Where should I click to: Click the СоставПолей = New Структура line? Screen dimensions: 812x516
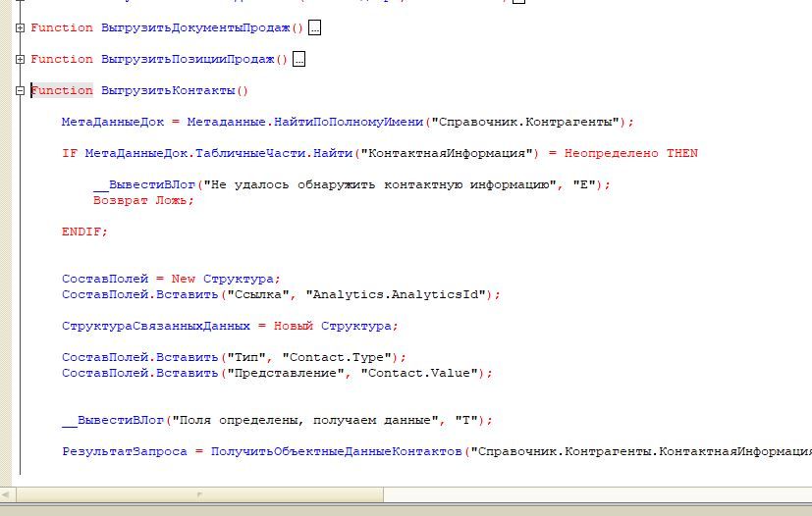click(x=171, y=279)
